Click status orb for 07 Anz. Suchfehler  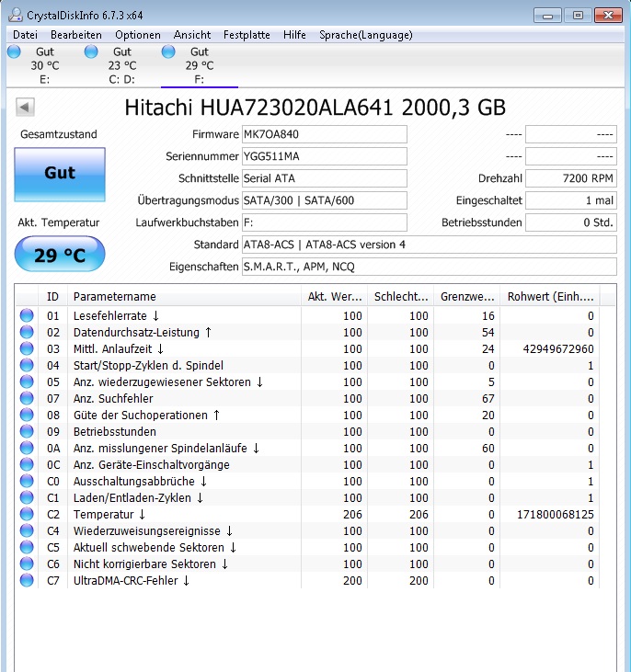pos(27,398)
